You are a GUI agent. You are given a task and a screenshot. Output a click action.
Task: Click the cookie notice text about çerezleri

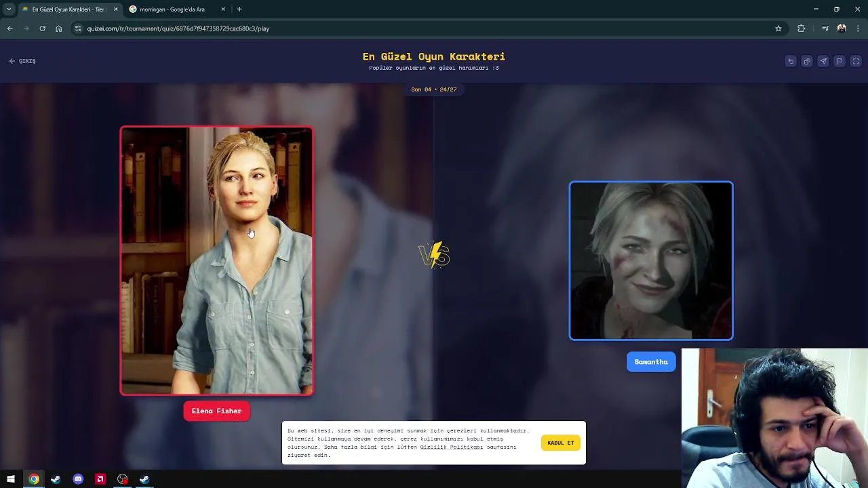click(408, 443)
